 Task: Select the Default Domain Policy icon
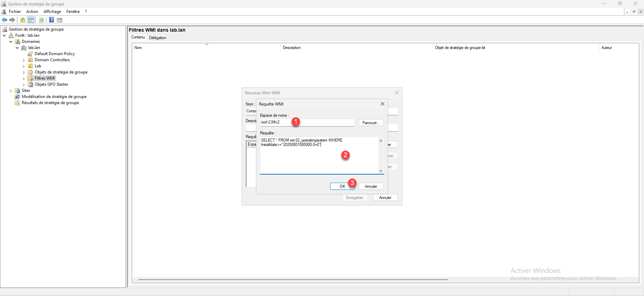[30, 54]
